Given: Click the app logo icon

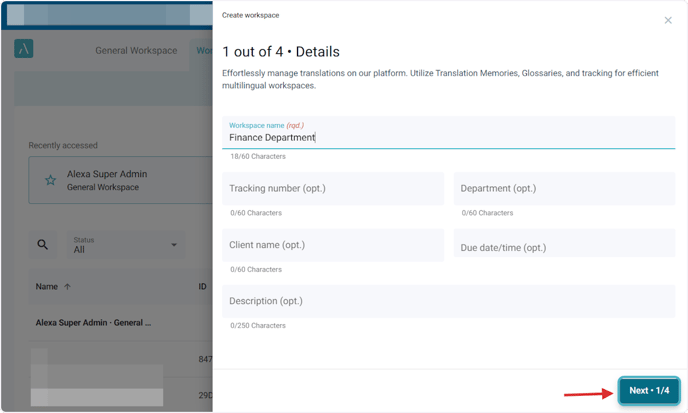Looking at the screenshot, I should [24, 49].
